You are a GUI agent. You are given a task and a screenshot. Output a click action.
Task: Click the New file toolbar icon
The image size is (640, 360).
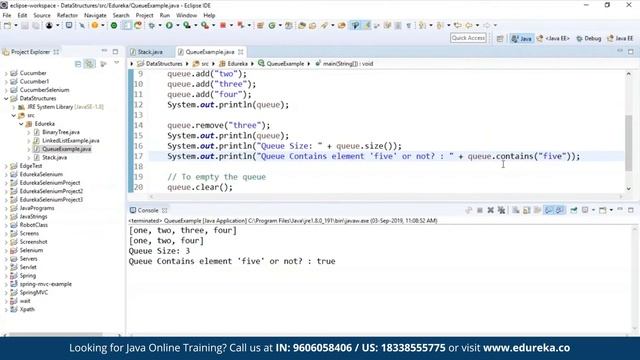[7, 25]
